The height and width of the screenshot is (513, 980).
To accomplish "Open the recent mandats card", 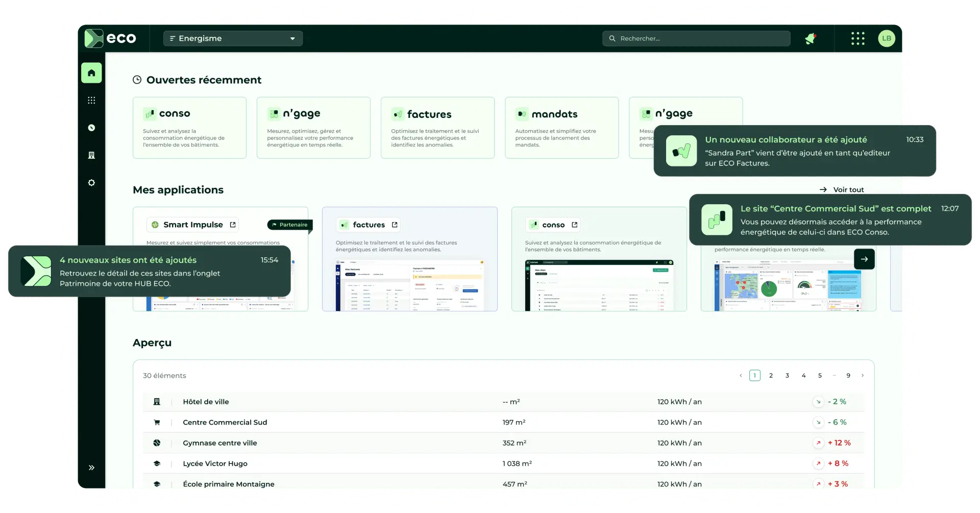I will (x=561, y=128).
